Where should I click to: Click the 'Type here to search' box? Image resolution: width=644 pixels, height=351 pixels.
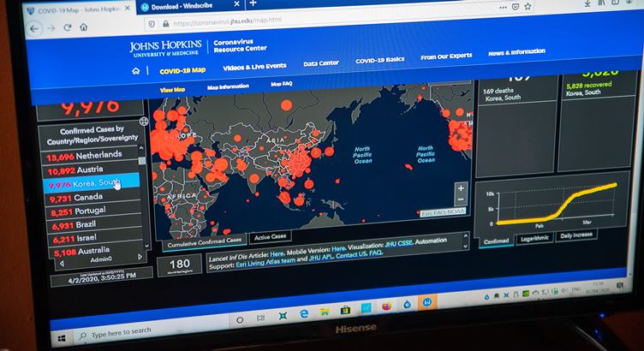(152, 331)
